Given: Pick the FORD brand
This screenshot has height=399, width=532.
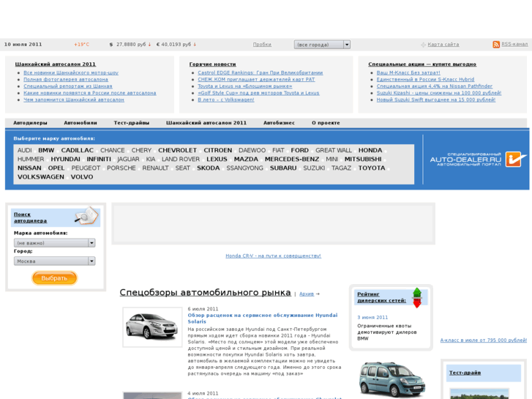Looking at the screenshot, I should tap(299, 150).
